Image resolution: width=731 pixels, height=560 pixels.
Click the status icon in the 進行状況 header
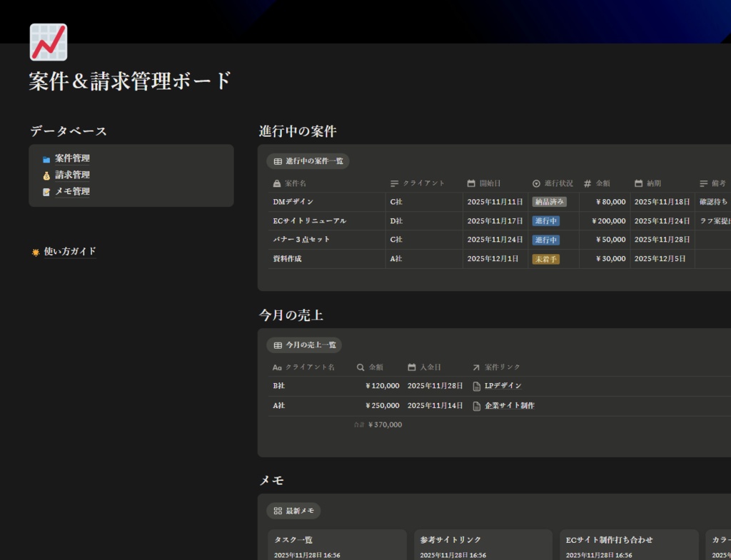[x=535, y=183]
